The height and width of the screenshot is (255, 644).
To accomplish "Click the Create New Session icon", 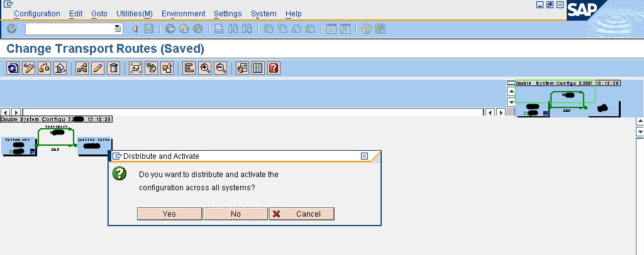I will click(x=331, y=29).
